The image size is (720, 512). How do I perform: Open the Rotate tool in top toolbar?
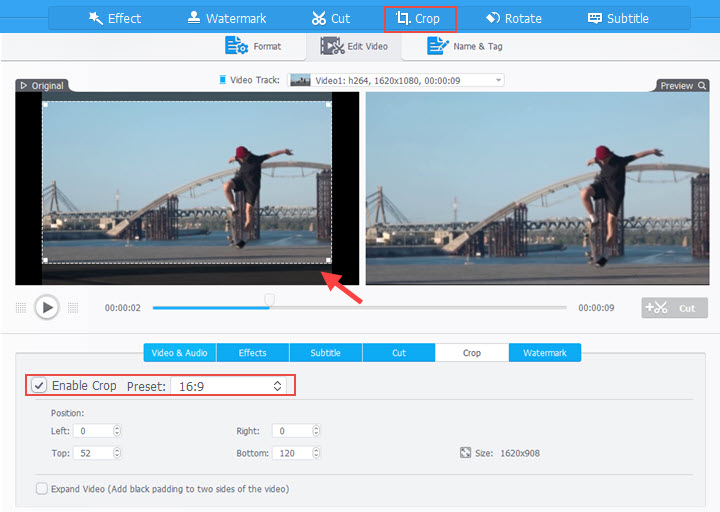(513, 18)
